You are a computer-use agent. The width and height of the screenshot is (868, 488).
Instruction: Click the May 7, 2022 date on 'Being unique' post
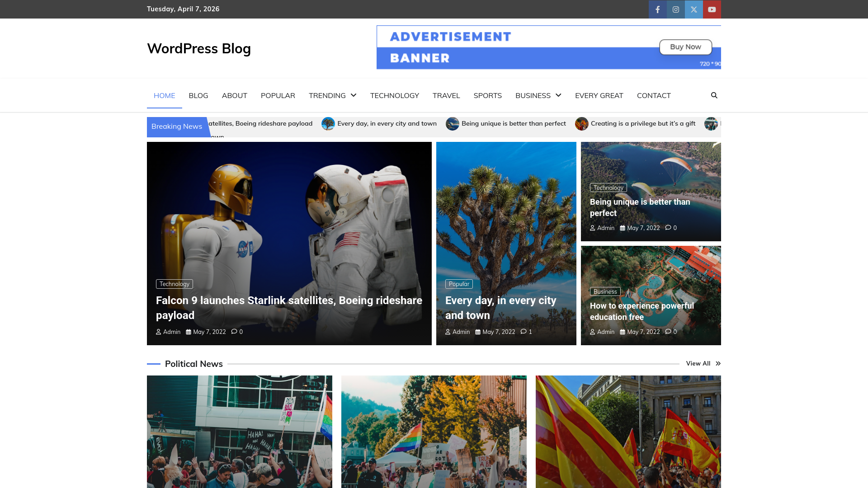click(640, 228)
